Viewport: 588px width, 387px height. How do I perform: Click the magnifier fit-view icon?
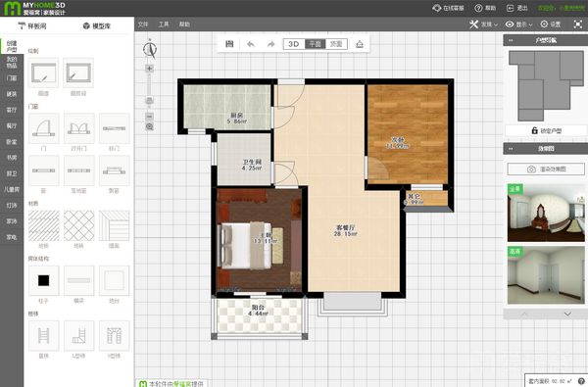click(x=149, y=126)
